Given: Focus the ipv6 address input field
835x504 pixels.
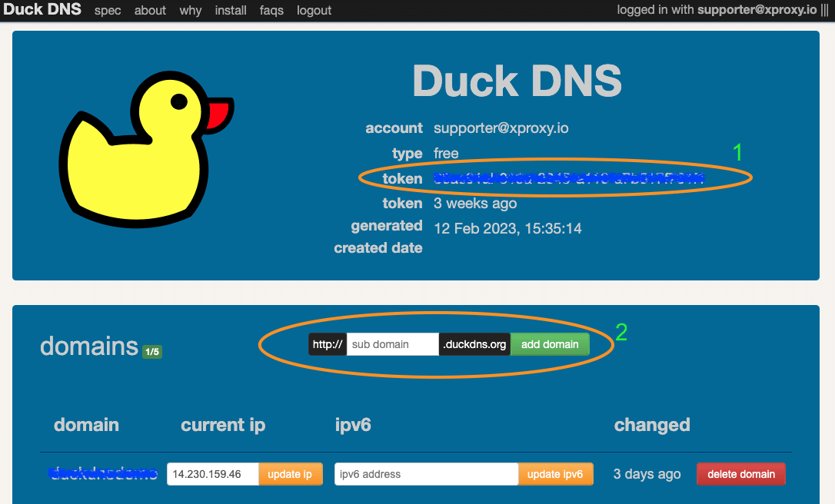Looking at the screenshot, I should point(426,474).
